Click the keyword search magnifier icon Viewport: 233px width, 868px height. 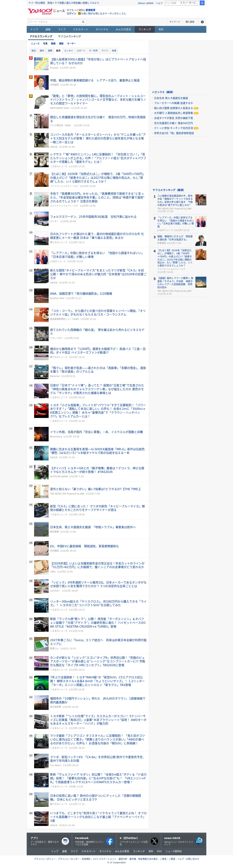click(x=83, y=22)
